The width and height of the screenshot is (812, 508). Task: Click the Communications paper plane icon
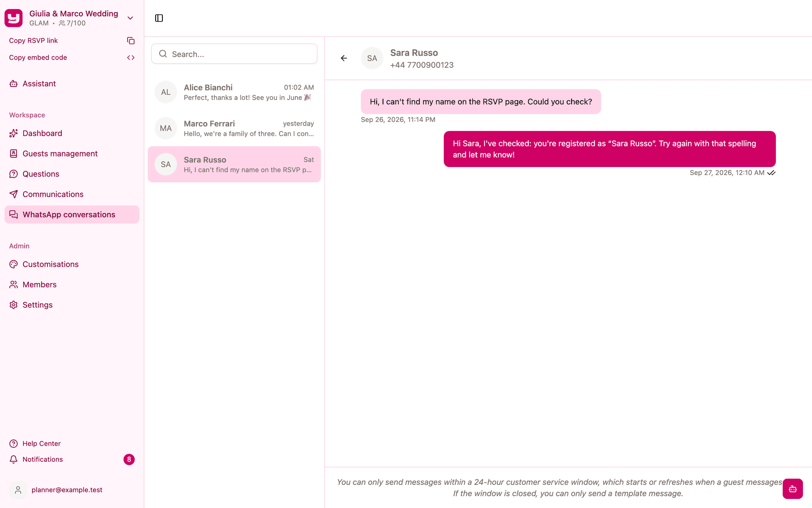click(14, 194)
